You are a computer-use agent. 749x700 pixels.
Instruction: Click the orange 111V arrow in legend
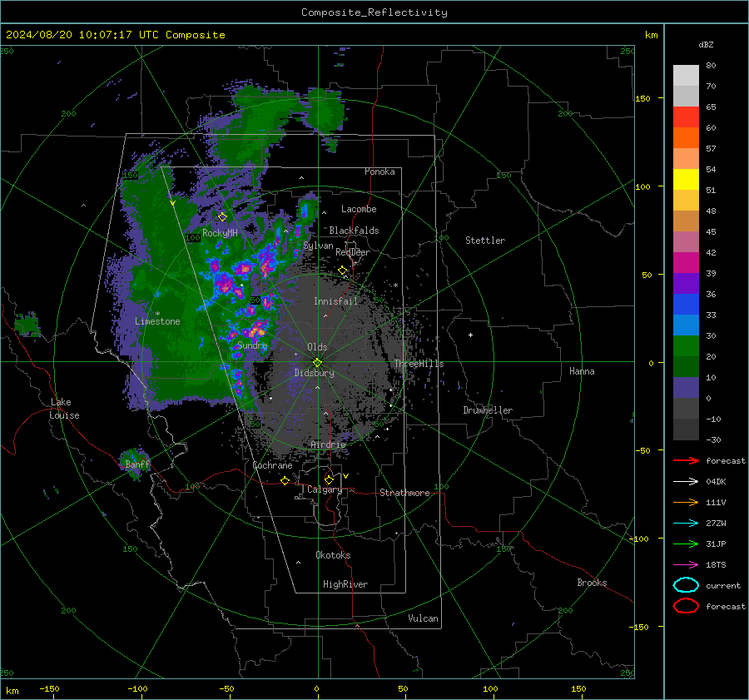point(686,502)
